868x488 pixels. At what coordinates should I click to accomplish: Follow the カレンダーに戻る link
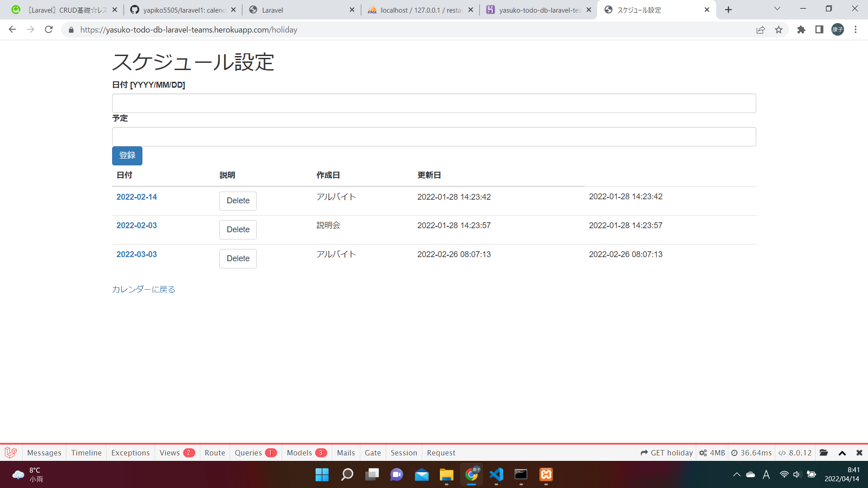[x=143, y=289]
